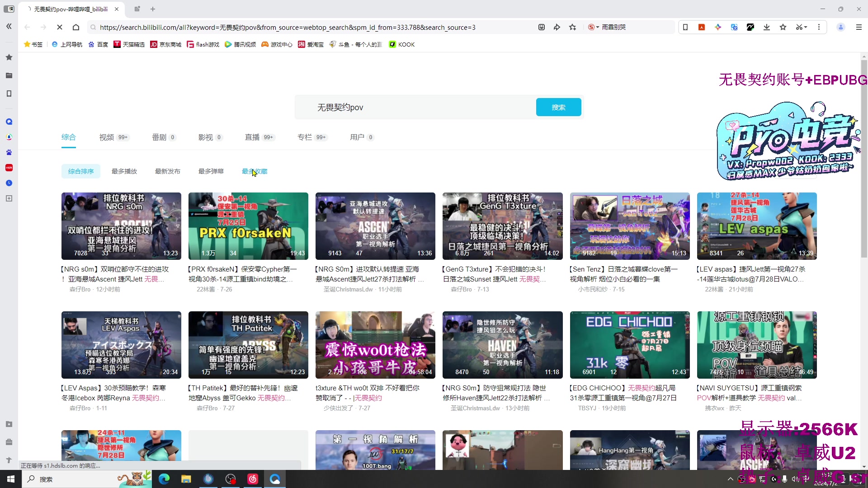Switch to the 视频 tab

(114, 137)
